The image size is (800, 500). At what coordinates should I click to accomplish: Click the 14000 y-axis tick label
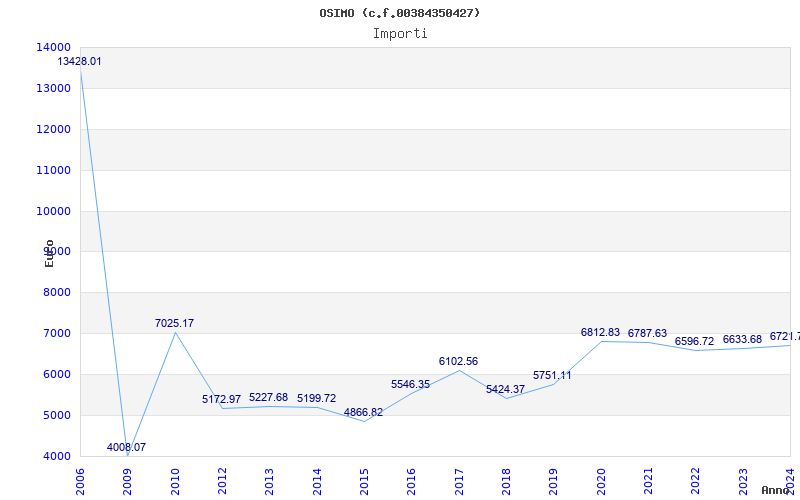[x=53, y=47]
